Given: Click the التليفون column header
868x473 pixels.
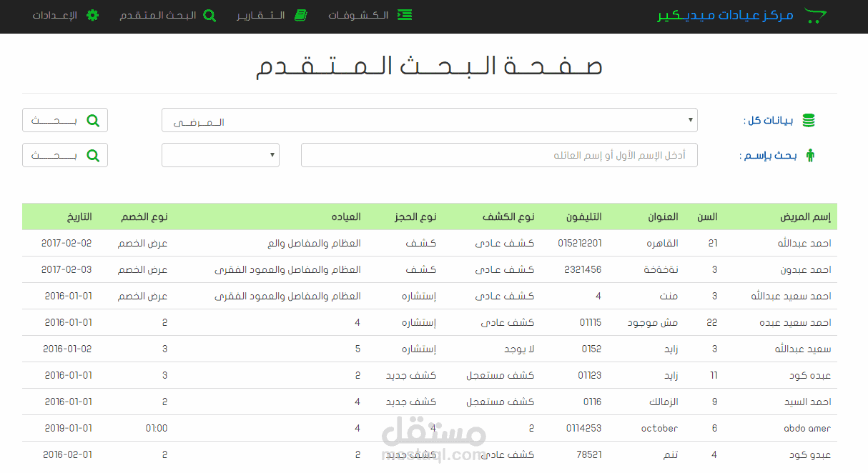Looking at the screenshot, I should (x=584, y=216).
